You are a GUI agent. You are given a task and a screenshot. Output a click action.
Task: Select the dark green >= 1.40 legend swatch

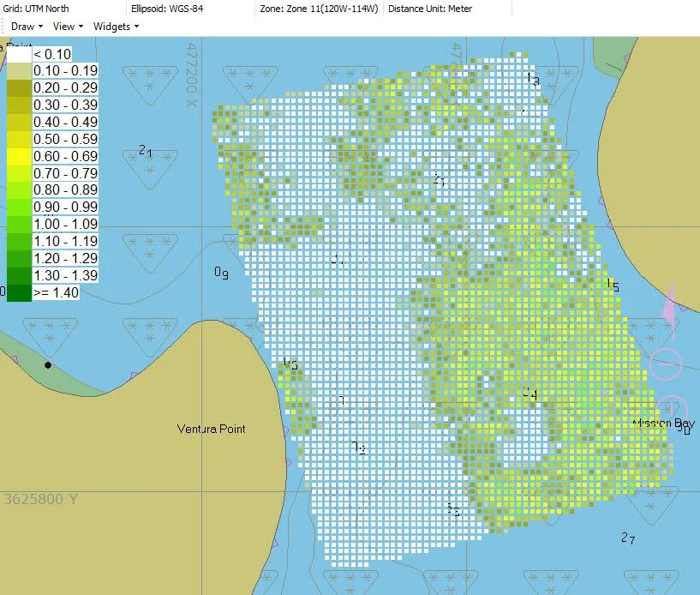pos(19,292)
